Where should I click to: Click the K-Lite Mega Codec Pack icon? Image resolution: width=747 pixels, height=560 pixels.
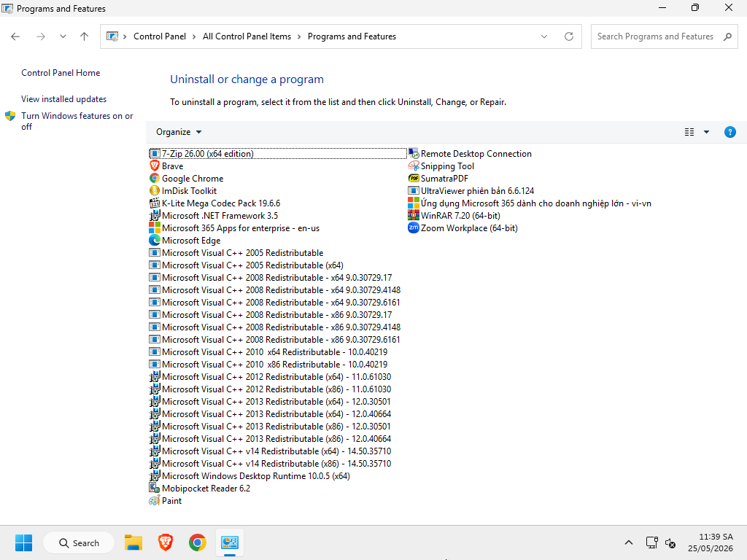click(155, 203)
